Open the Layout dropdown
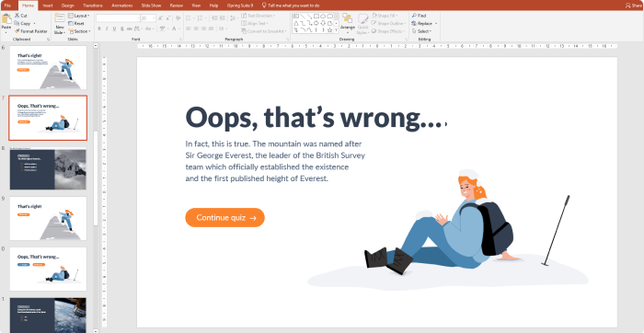Screen dimensions: 644x333 point(79,16)
